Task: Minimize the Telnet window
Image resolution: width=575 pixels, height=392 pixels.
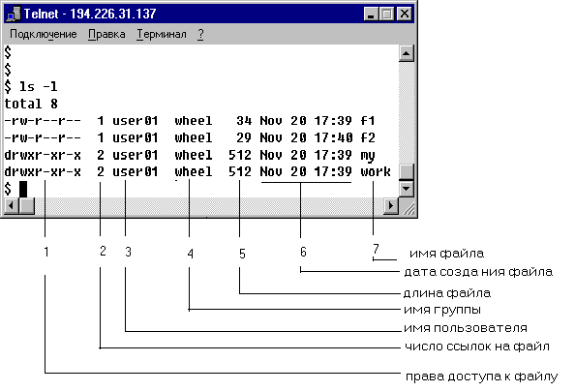Action: pos(371,15)
